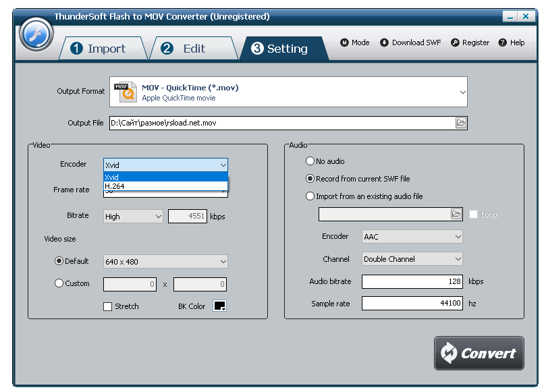Open the BK Color black swatch

click(219, 306)
